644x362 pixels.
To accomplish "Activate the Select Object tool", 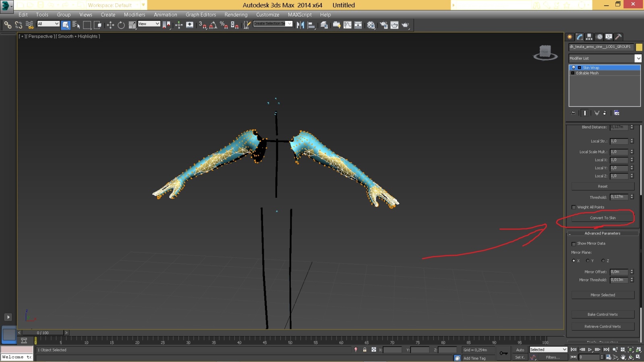I will coord(66,25).
